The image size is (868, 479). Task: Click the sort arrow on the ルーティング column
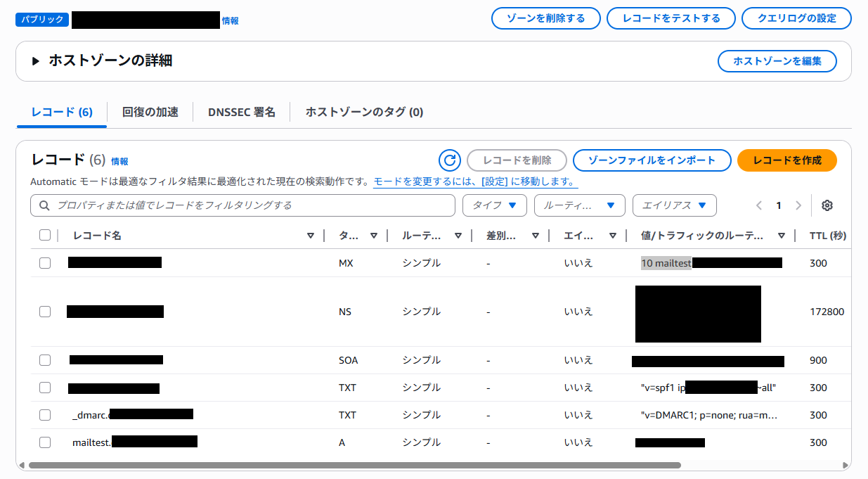pyautogui.click(x=458, y=236)
